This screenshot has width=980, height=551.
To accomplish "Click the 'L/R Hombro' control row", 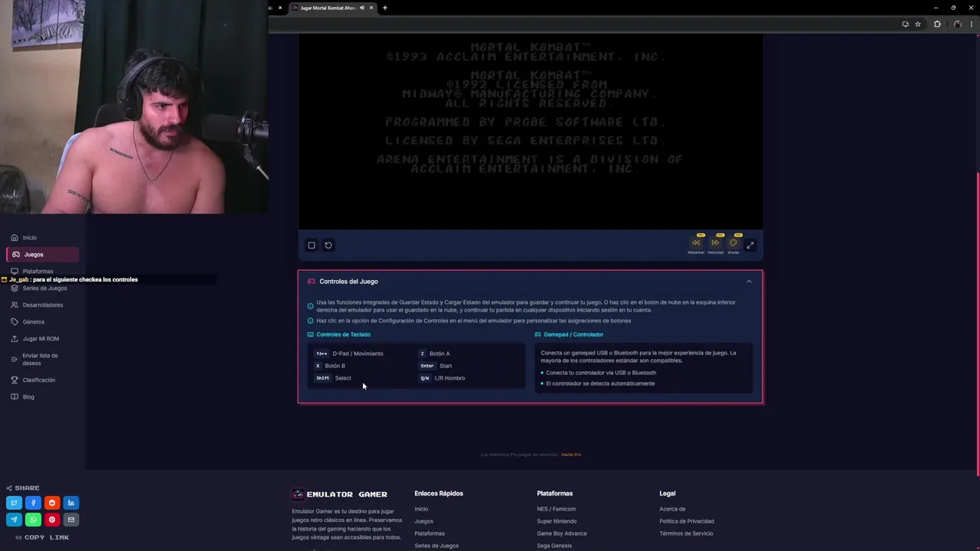I will point(442,378).
